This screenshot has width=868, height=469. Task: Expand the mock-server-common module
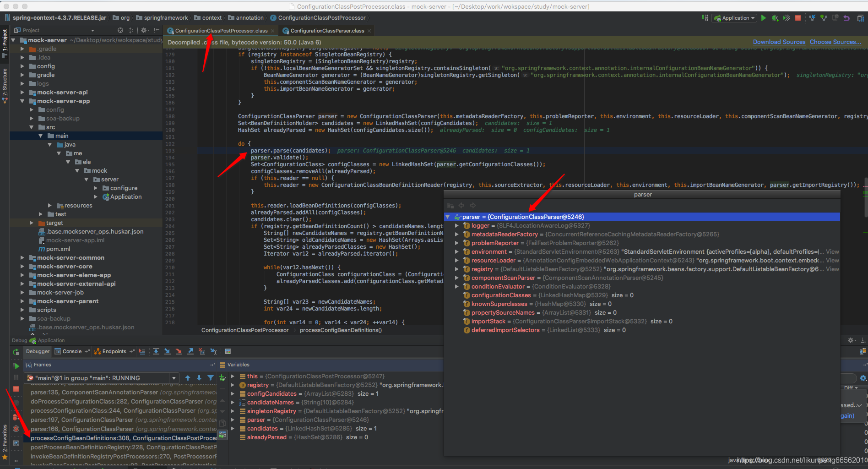click(22, 258)
